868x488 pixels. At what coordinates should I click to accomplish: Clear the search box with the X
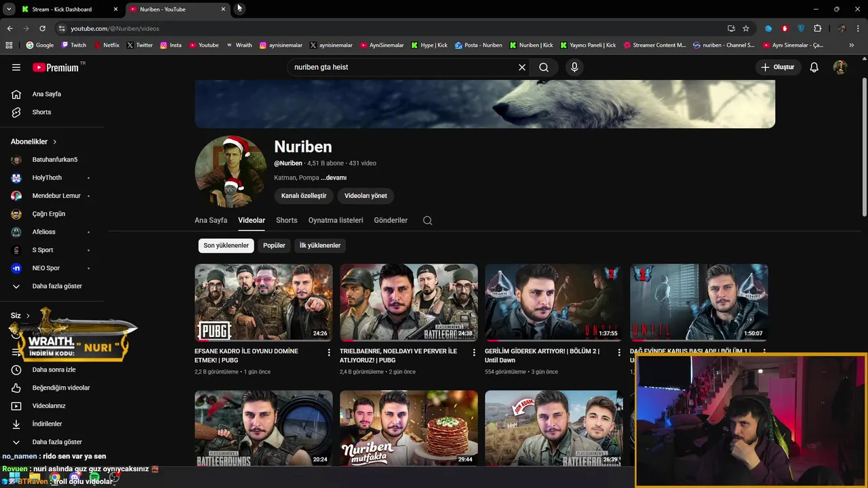tap(522, 67)
